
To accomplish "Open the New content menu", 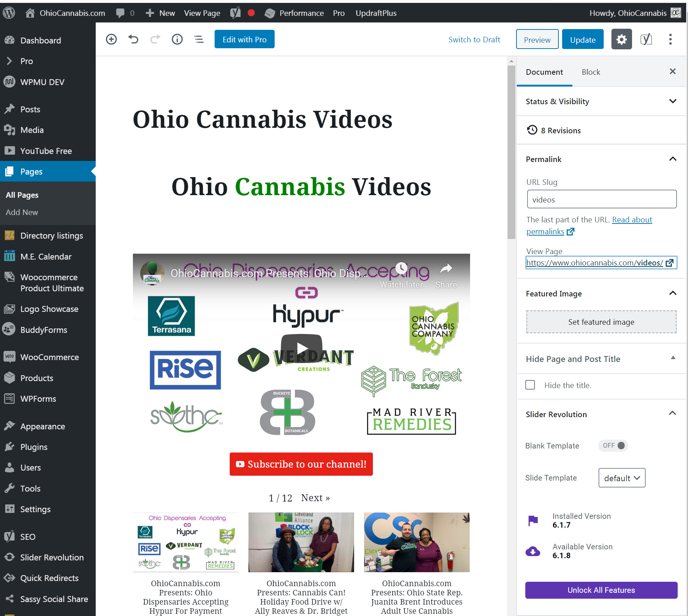I will pyautogui.click(x=160, y=13).
